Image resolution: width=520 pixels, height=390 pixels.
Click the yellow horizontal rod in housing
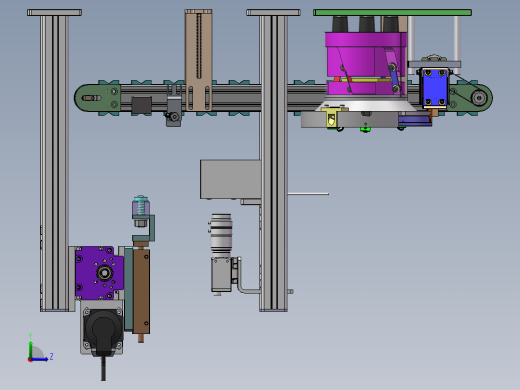point(366,80)
